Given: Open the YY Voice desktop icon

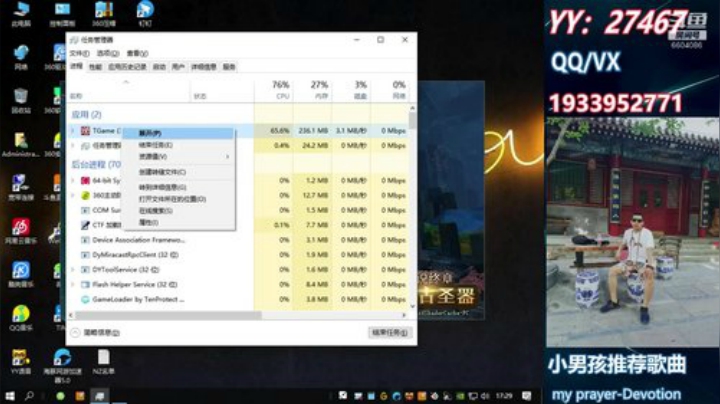Looking at the screenshot, I should coord(21,361).
